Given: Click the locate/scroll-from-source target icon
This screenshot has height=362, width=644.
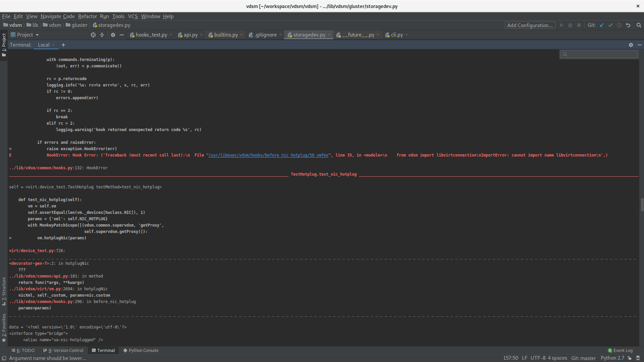Looking at the screenshot, I should [93, 35].
